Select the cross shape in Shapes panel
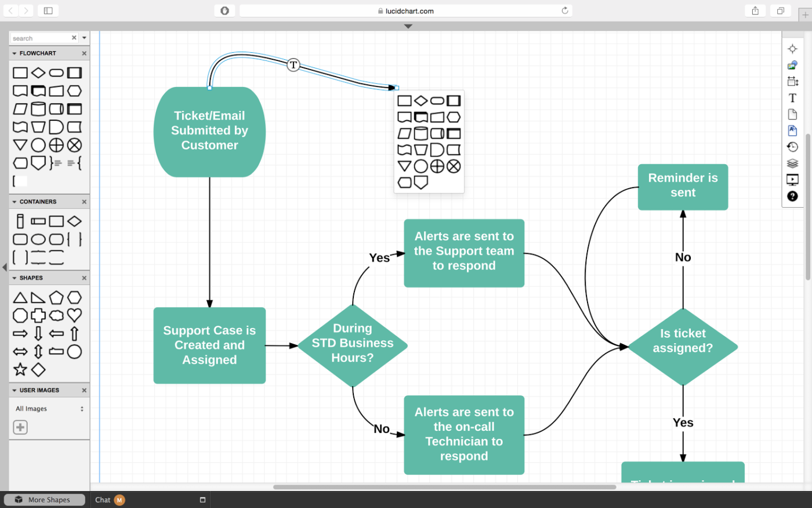 tap(38, 315)
